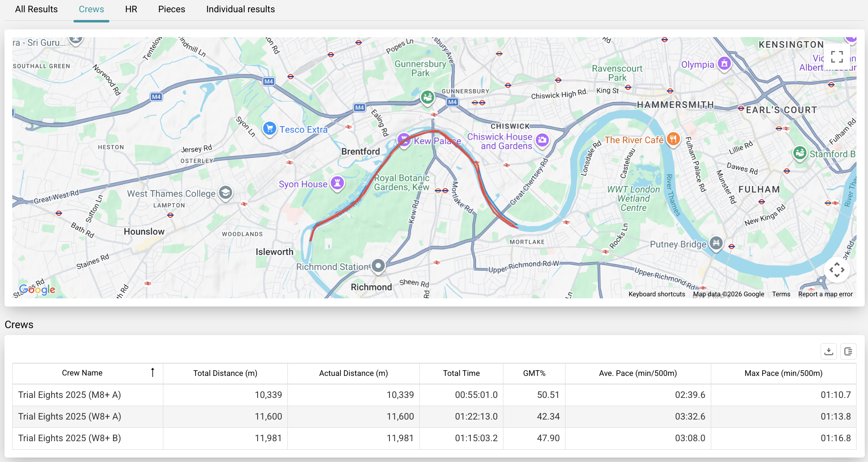
Task: Download the crews table data
Action: click(x=829, y=351)
